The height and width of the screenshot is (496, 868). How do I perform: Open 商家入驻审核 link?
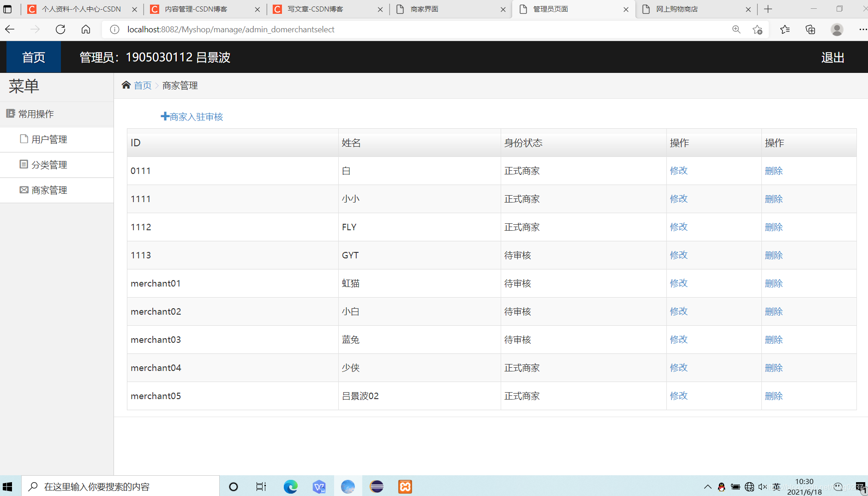click(x=196, y=116)
